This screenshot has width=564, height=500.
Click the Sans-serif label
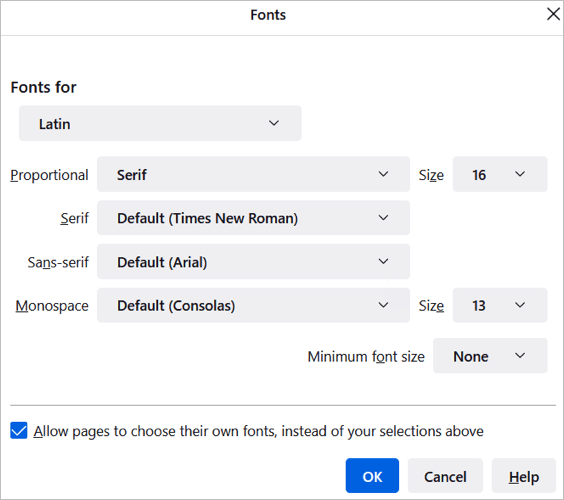[x=58, y=262]
